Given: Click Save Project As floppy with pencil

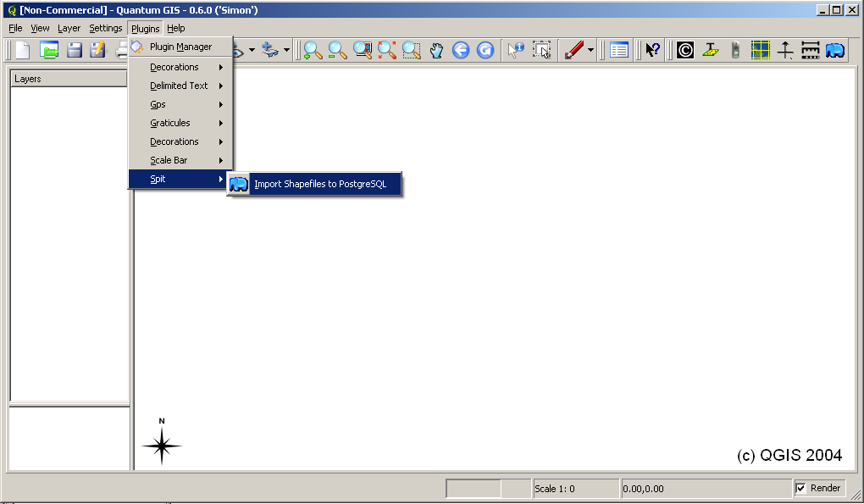Looking at the screenshot, I should (x=97, y=50).
